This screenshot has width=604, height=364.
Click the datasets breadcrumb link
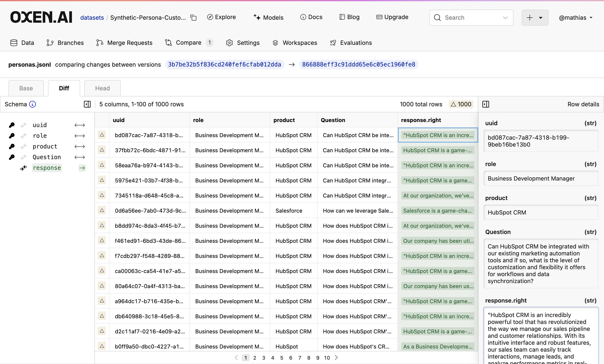pyautogui.click(x=92, y=18)
